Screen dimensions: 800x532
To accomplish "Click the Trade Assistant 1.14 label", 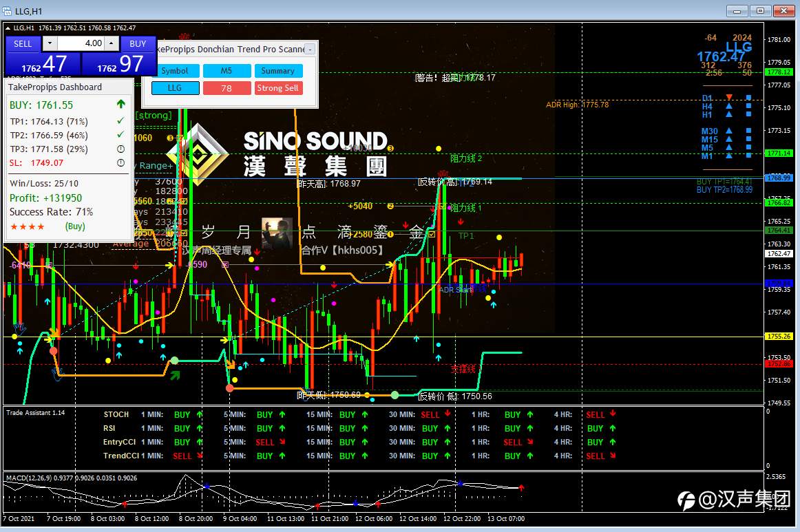I will [x=36, y=413].
